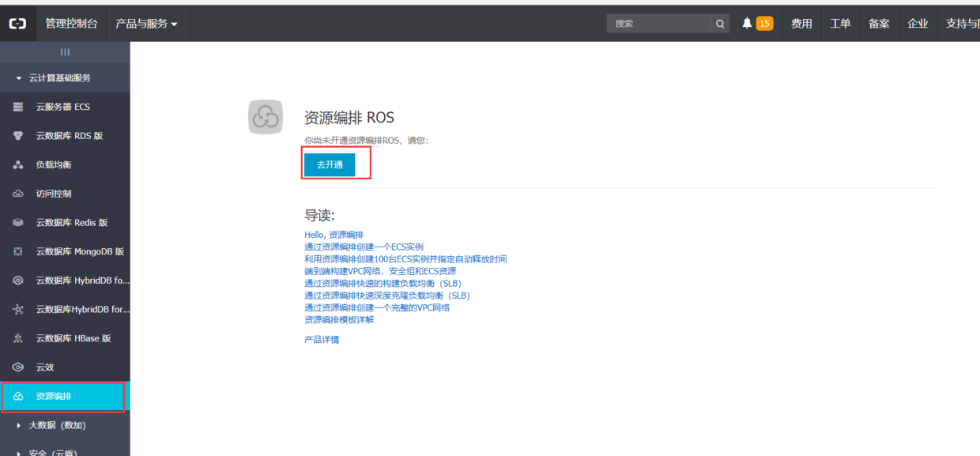Click the load balancer icon in sidebar
The height and width of the screenshot is (456, 980).
18,164
